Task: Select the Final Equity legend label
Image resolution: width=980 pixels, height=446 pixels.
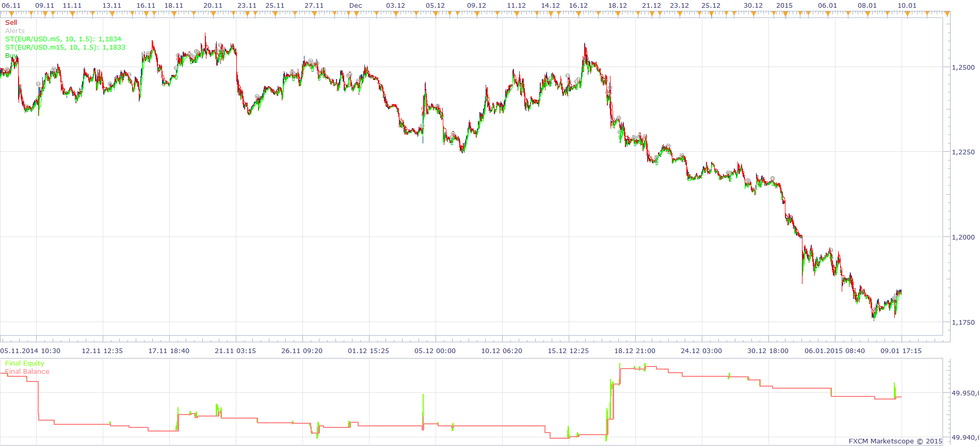Action: pos(24,363)
